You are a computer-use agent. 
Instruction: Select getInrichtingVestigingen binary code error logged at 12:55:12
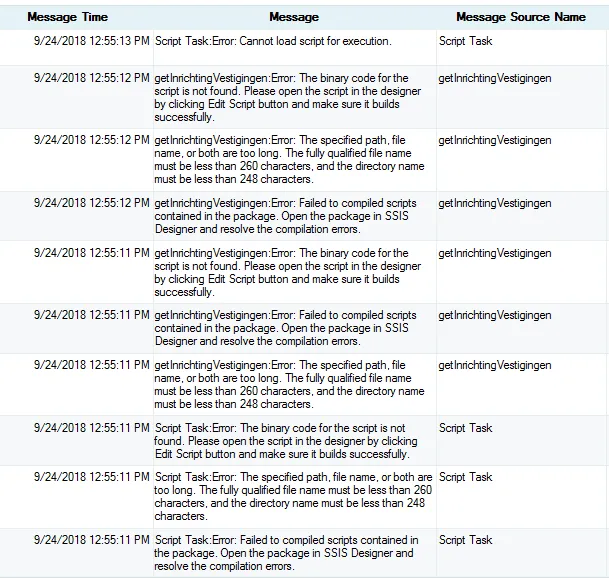[x=287, y=97]
